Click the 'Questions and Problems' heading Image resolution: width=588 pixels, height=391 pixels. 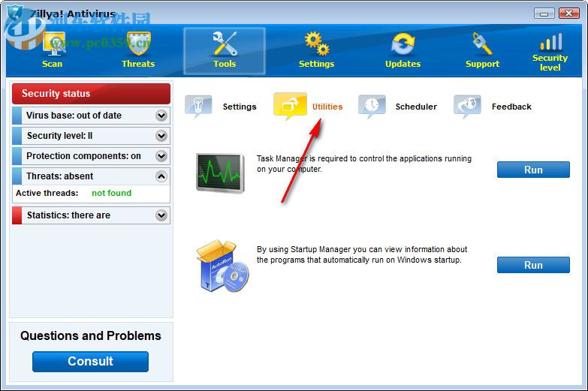point(91,335)
